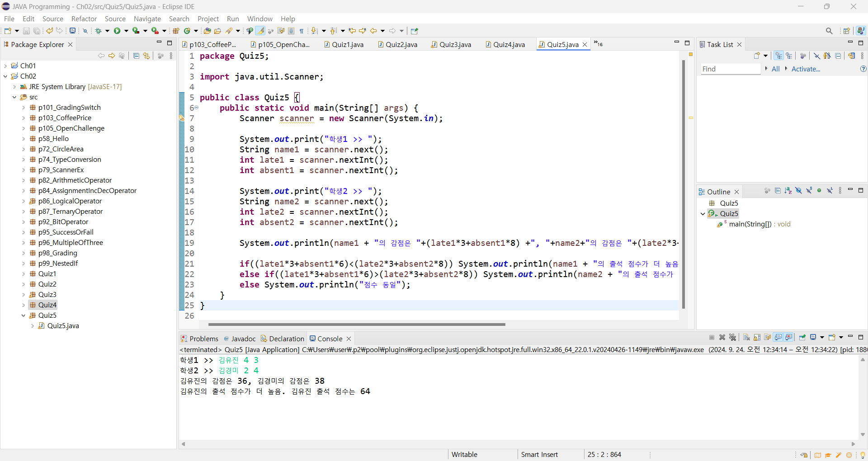Screen dimensions: 868x461
Task: Click the Open a Terminal icon
Action: [72, 31]
